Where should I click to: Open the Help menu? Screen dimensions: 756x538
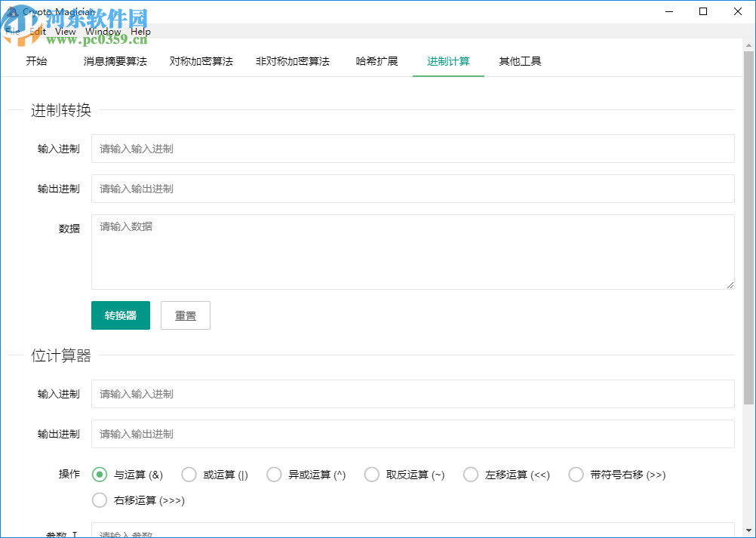[x=140, y=31]
